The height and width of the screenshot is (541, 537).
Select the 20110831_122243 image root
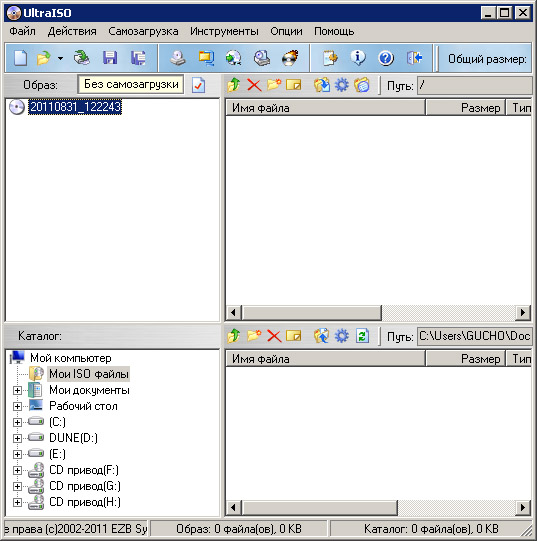coord(75,107)
